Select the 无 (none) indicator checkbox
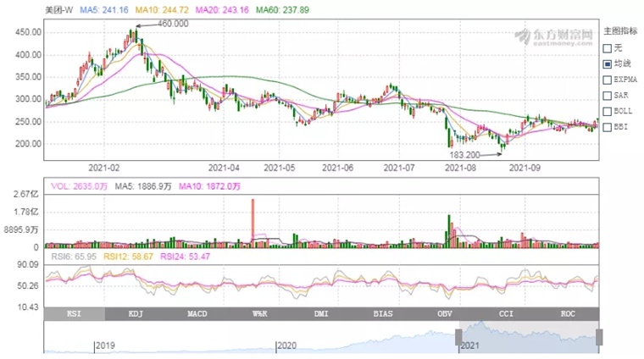Viewport: 644px width, 359px height. (608, 47)
